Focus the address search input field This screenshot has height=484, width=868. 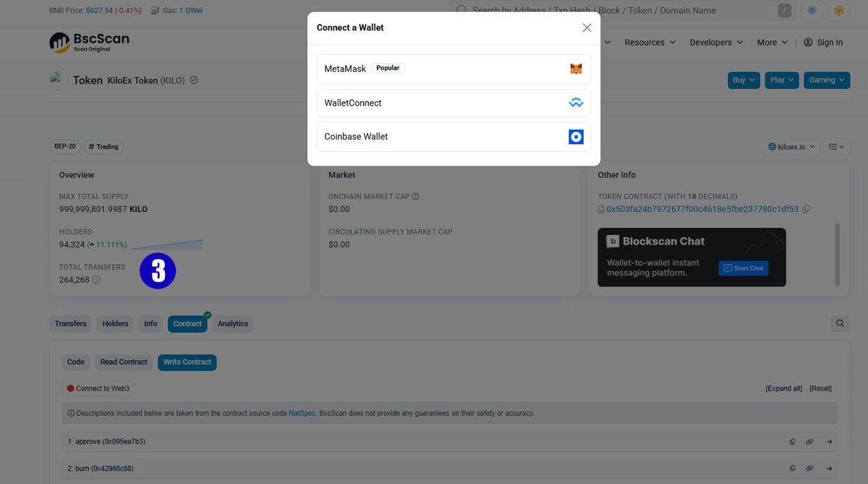pyautogui.click(x=622, y=10)
